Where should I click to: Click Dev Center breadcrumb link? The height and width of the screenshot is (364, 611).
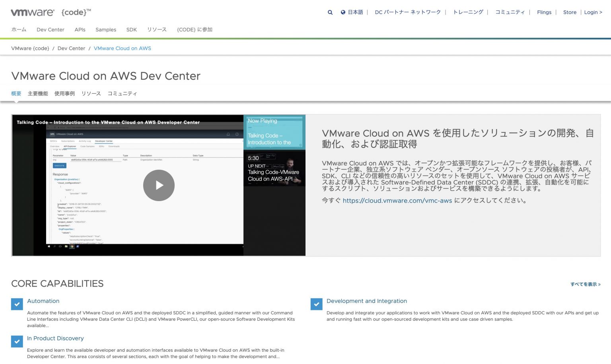click(x=71, y=48)
